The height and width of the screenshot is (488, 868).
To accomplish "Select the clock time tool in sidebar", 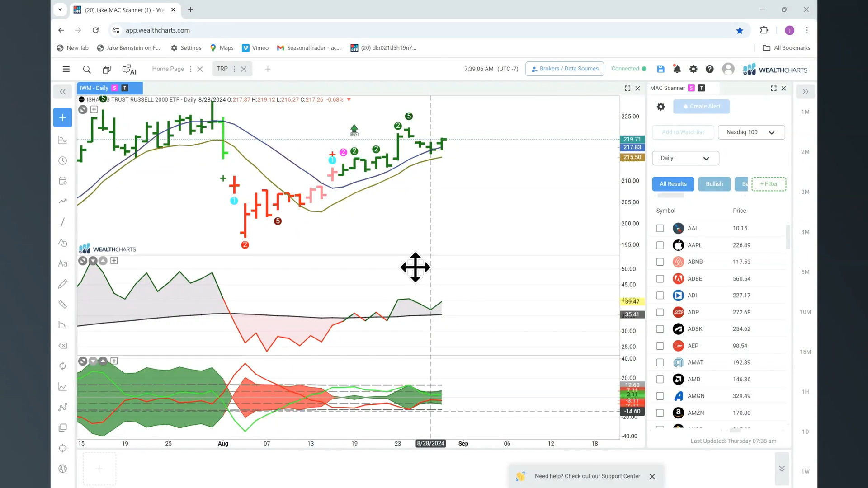I will tap(63, 161).
